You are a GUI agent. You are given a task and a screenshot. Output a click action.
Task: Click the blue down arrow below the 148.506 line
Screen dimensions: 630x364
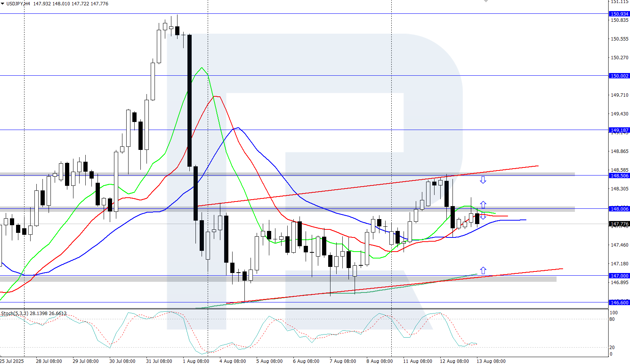tap(483, 180)
